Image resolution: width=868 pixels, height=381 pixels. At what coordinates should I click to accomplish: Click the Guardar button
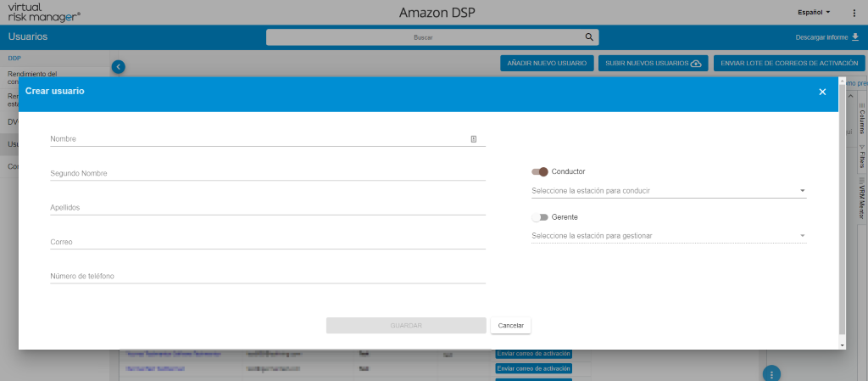coord(406,326)
